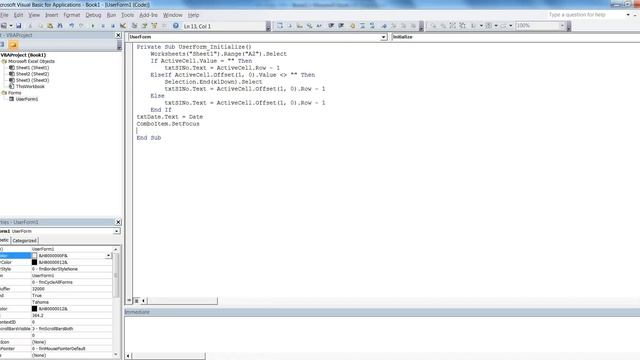Open the UserForm object dropdown

pyautogui.click(x=384, y=37)
